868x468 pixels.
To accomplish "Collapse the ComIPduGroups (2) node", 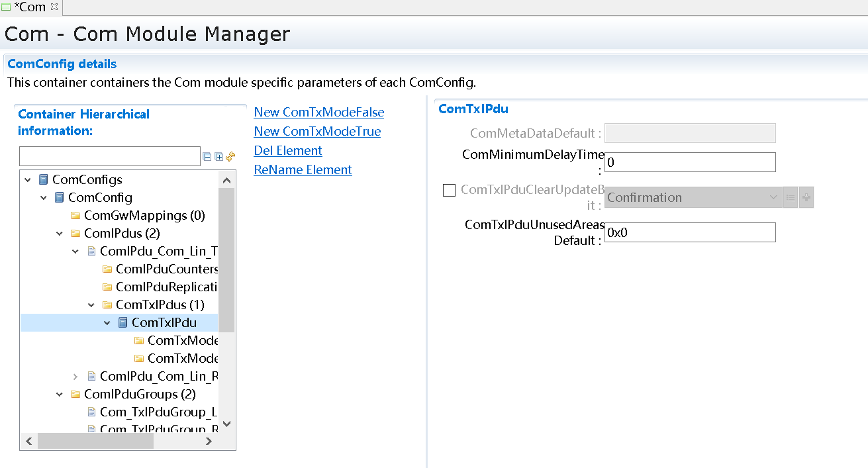I will click(60, 394).
